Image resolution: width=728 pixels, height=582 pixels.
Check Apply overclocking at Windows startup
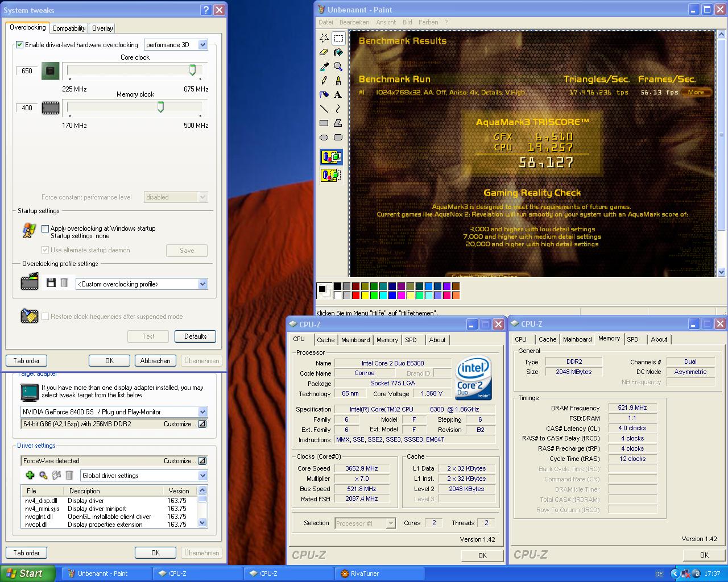coord(45,228)
